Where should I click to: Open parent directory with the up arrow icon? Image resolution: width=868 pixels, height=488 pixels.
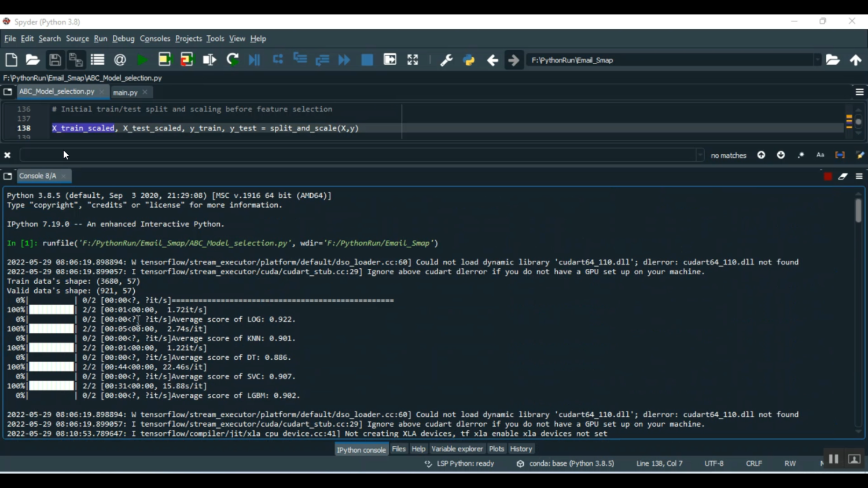pos(856,60)
